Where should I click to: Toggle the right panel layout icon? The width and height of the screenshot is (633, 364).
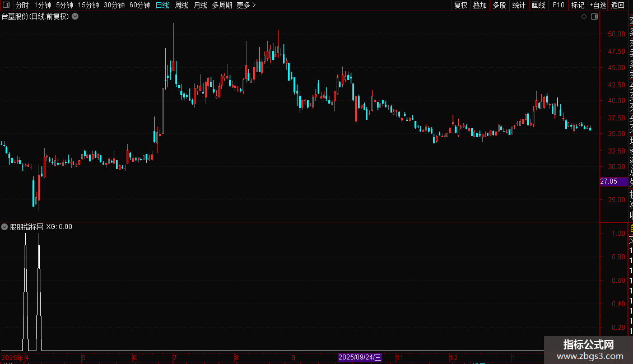point(594,17)
